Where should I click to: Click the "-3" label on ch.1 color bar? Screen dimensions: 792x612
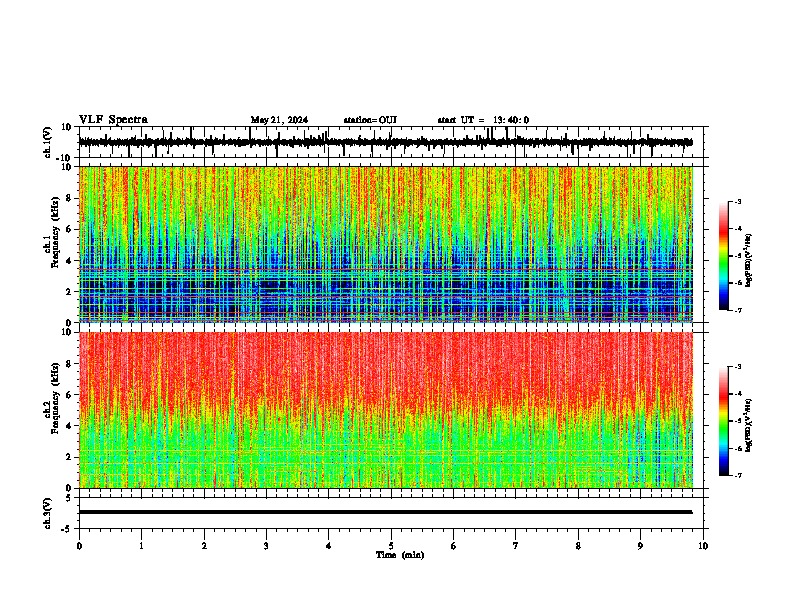pos(737,202)
